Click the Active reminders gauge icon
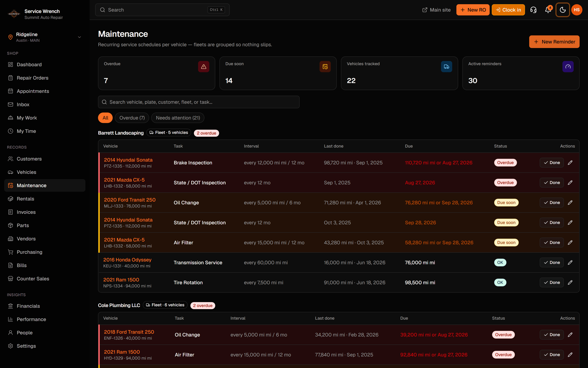 click(x=568, y=67)
